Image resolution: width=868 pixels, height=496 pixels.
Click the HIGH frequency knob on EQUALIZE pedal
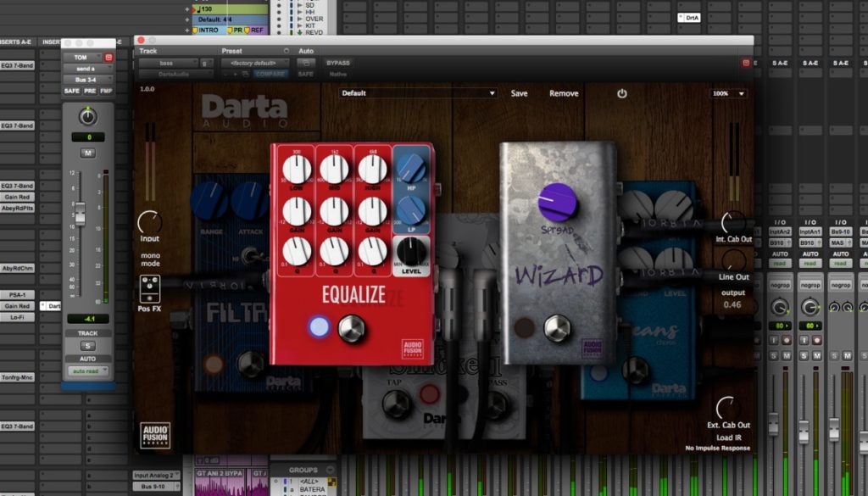click(372, 170)
